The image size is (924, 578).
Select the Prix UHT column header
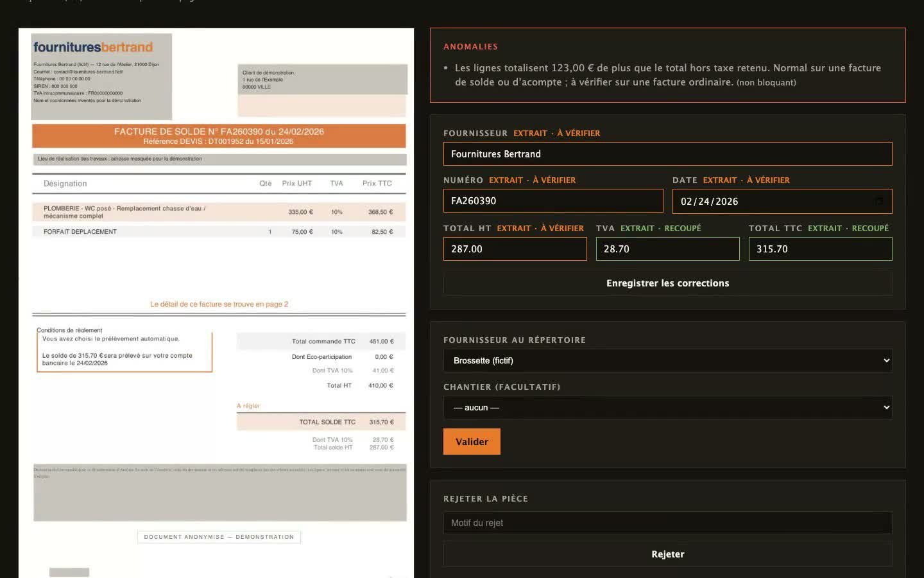coord(297,184)
